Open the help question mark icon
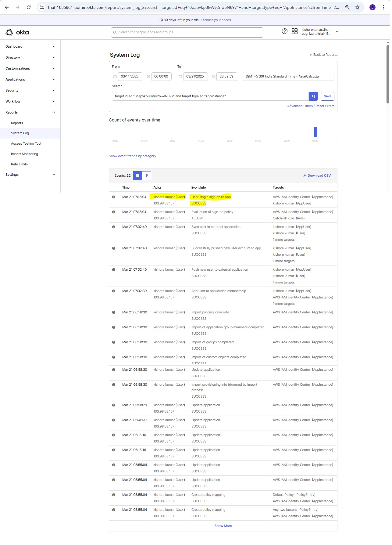The height and width of the screenshot is (545, 392). tap(284, 31)
